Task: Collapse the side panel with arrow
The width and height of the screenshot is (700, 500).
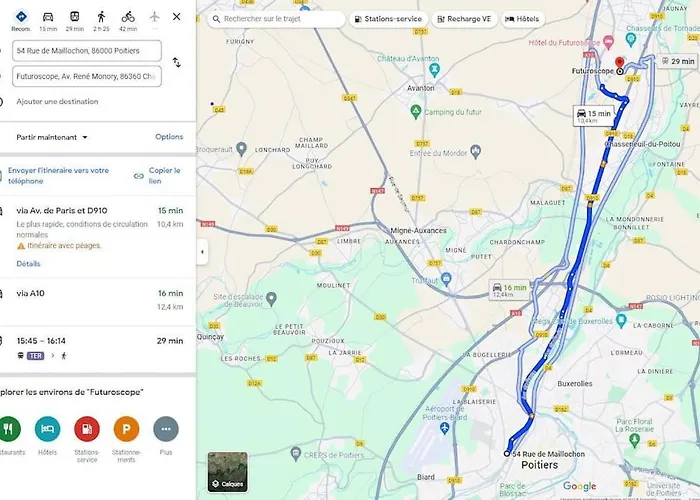Action: coord(202,252)
